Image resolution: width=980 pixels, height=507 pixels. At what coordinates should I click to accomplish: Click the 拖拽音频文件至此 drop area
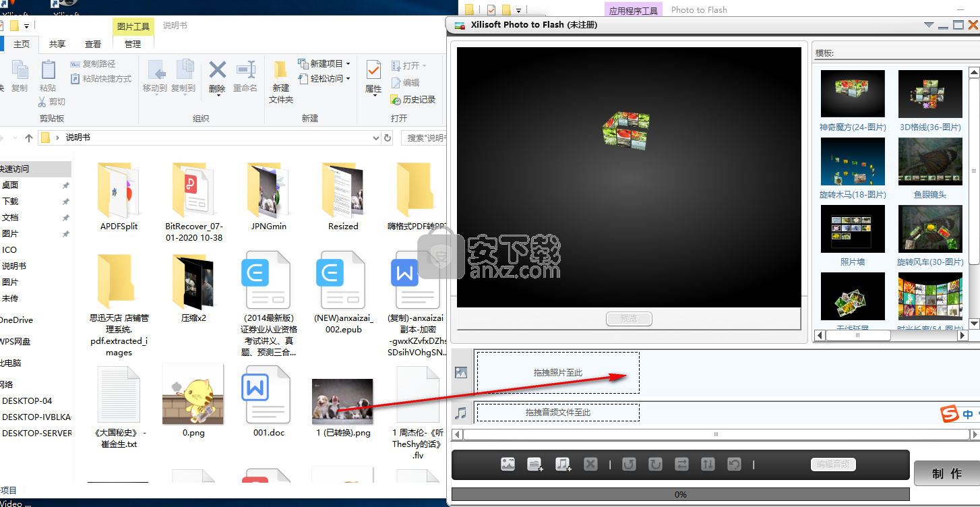click(x=558, y=412)
